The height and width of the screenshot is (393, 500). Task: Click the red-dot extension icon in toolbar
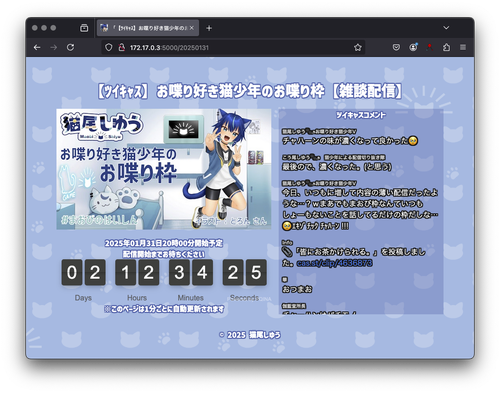click(x=430, y=47)
